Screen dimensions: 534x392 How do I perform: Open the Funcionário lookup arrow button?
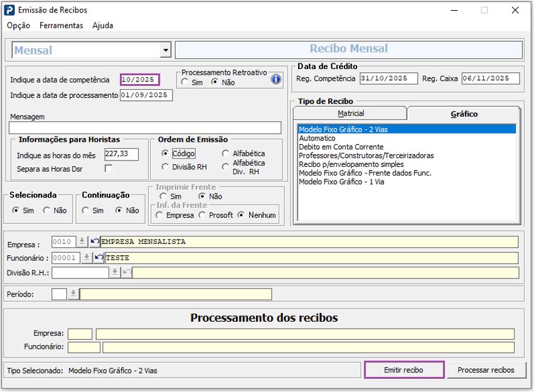tap(87, 258)
